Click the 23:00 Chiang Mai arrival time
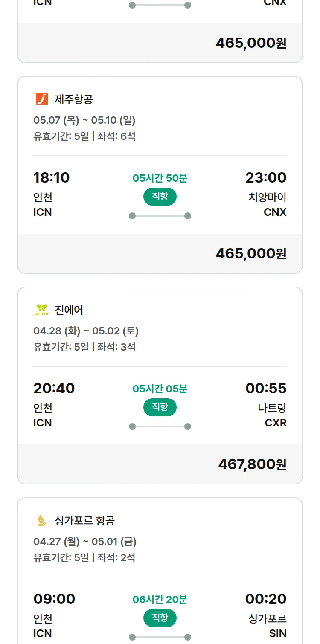This screenshot has width=320, height=644. (x=266, y=177)
